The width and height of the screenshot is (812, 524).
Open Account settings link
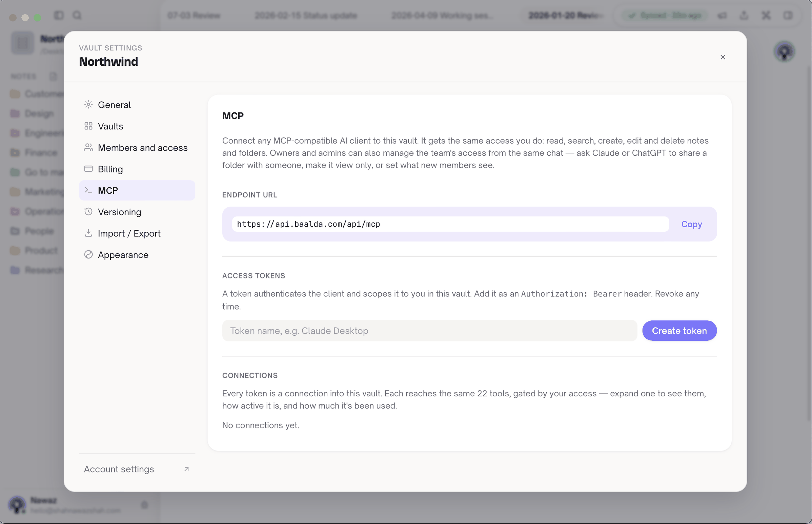137,469
